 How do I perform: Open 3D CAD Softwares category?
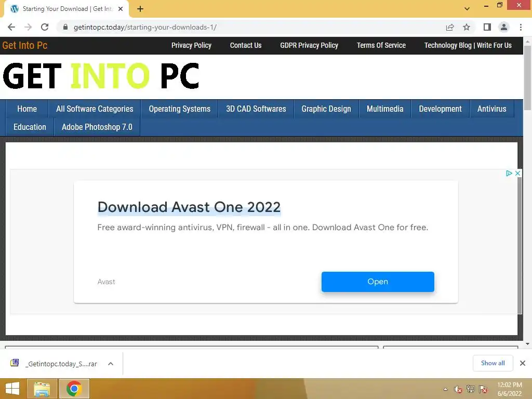coord(256,109)
